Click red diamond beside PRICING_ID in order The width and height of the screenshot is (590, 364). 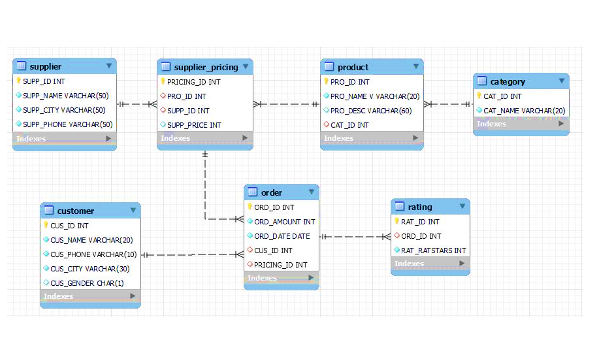tap(250, 264)
